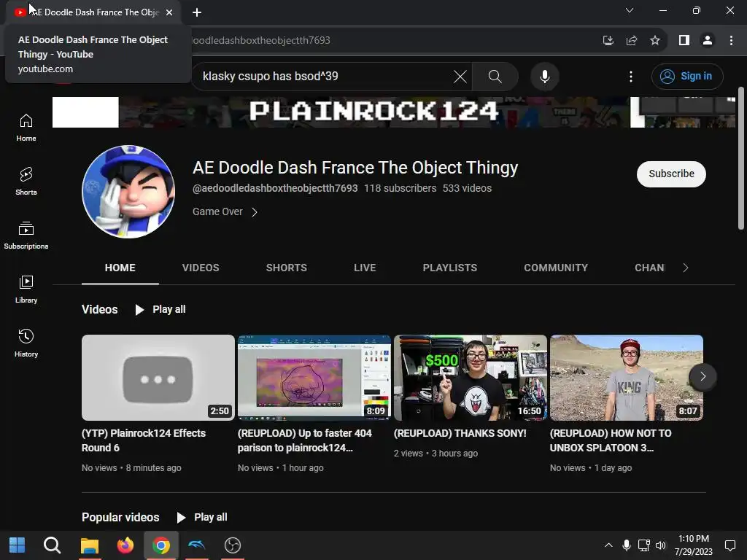Show hidden system tray icons
747x560 pixels.
click(x=608, y=545)
